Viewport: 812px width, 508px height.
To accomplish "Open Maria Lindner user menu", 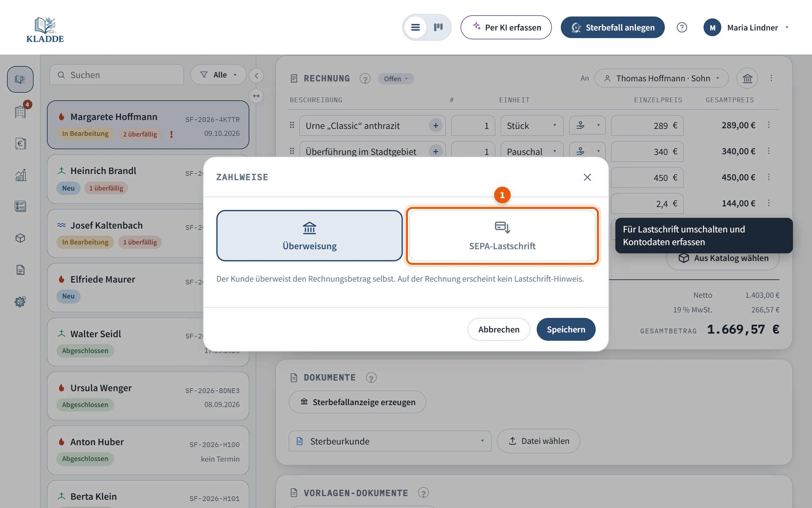I will 746,28.
